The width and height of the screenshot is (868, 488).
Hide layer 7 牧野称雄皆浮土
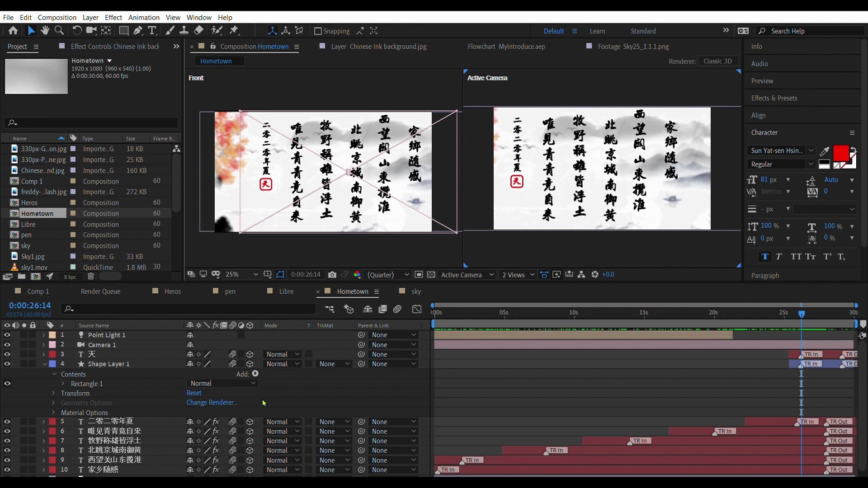[x=7, y=441]
